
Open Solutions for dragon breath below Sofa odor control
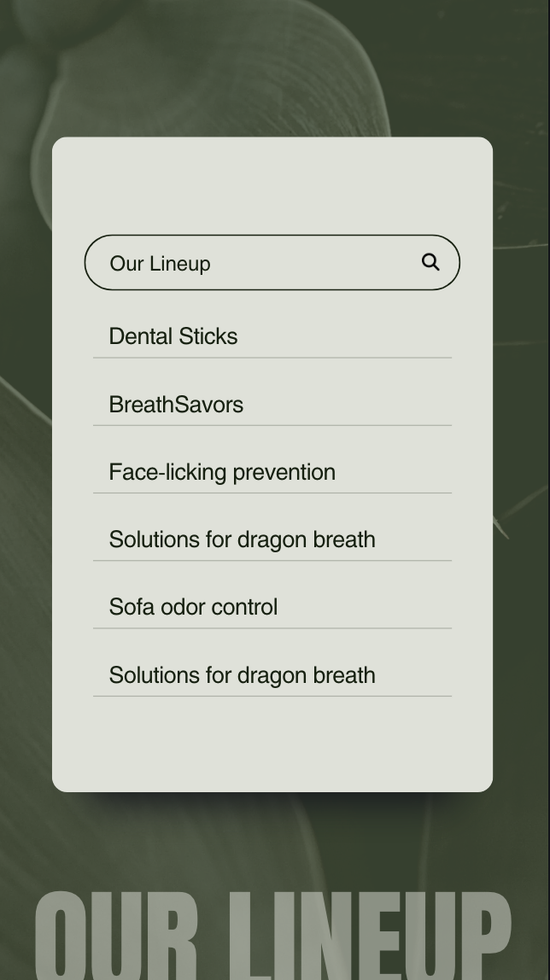tap(242, 675)
